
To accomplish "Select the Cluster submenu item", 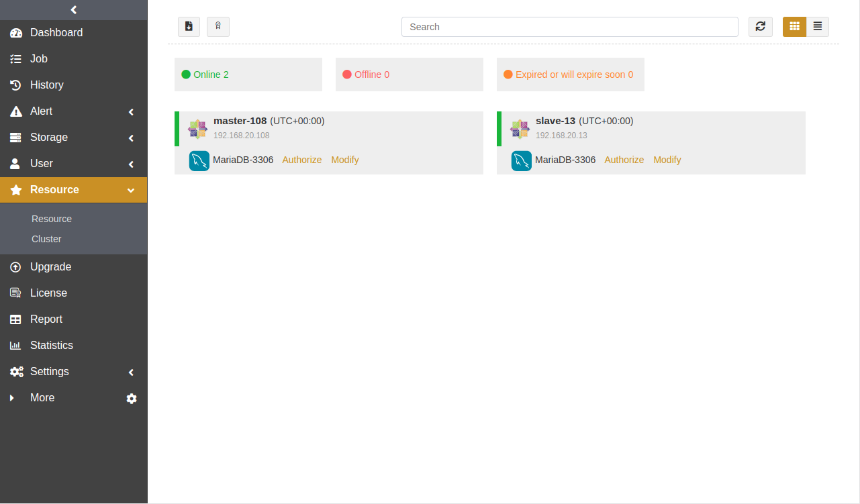I will [x=46, y=239].
